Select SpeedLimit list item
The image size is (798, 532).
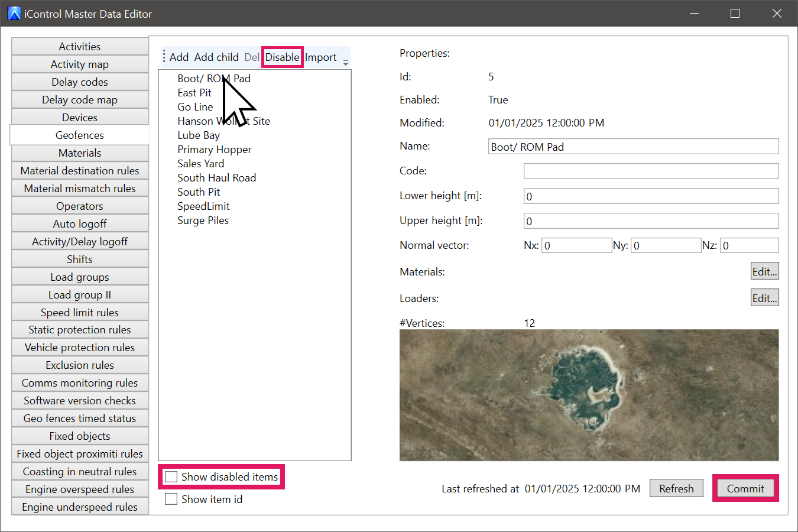[x=203, y=206]
